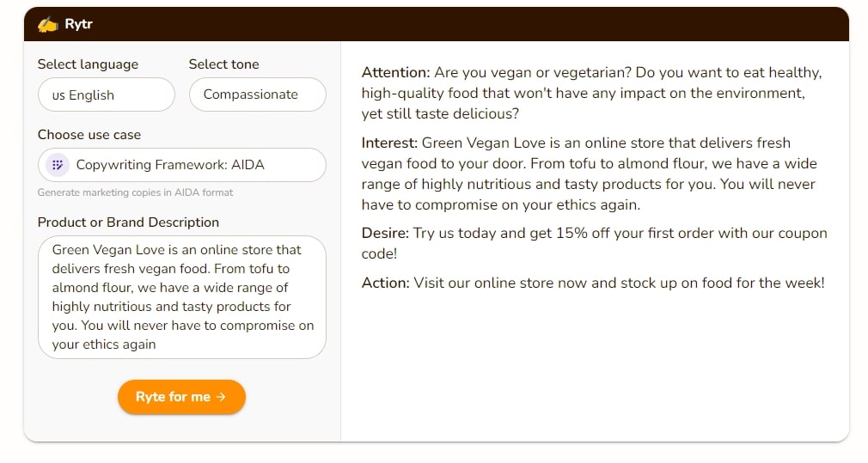Click the Rytr title text in header
The image size is (868, 463).
(x=78, y=24)
